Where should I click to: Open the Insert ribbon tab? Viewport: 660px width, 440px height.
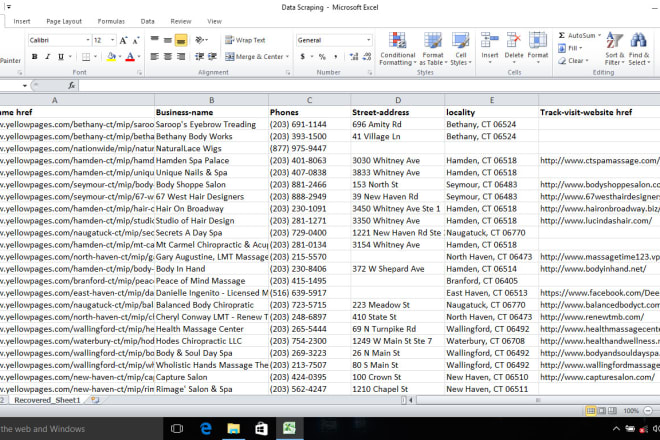click(x=21, y=21)
